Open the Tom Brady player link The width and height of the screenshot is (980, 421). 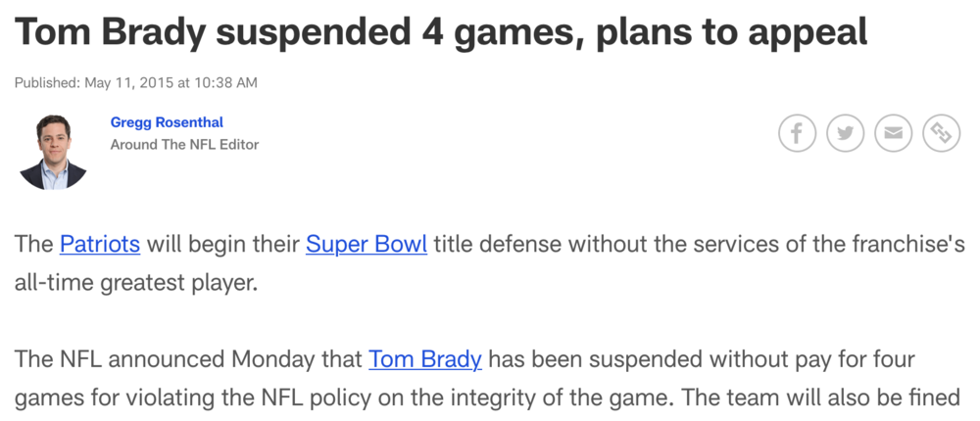[424, 359]
